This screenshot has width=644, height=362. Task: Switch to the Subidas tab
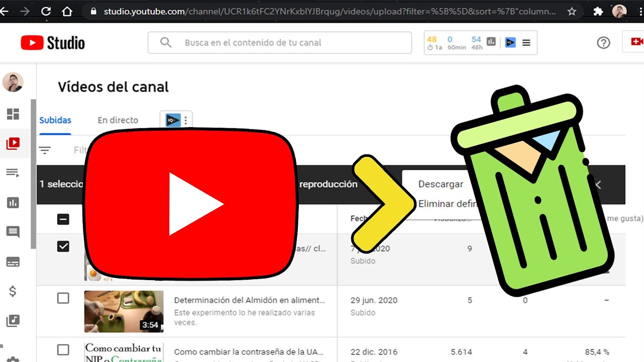[x=55, y=120]
